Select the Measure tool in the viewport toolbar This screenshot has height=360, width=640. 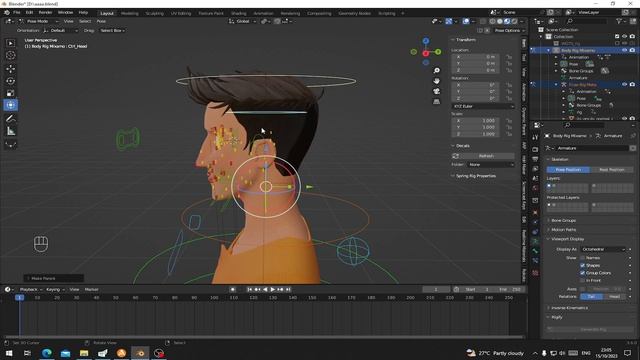pyautogui.click(x=11, y=131)
